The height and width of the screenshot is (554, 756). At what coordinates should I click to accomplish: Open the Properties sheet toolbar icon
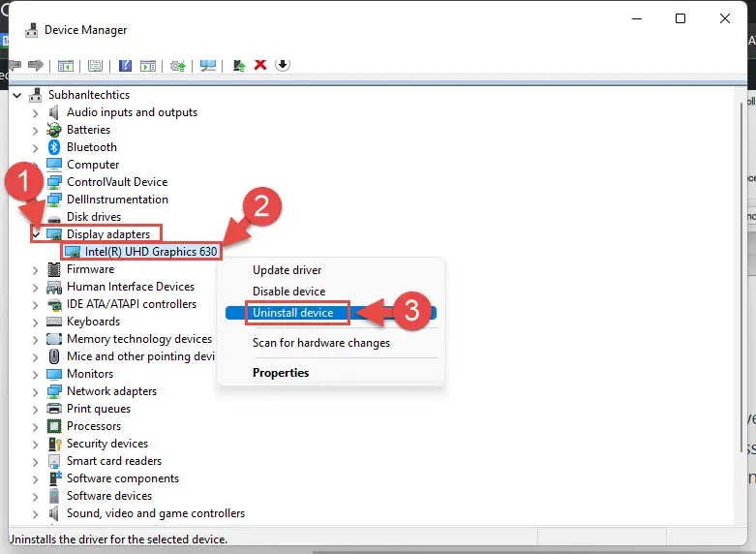pos(96,65)
